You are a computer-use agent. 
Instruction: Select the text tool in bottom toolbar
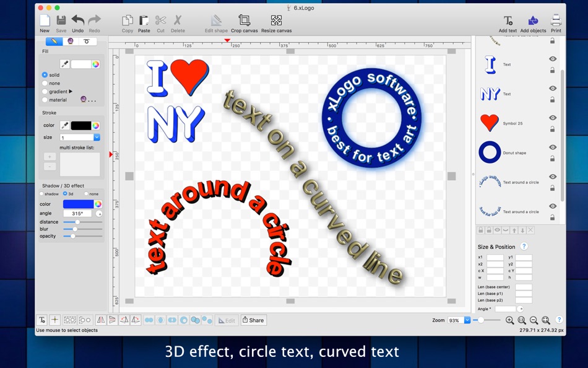(x=42, y=320)
